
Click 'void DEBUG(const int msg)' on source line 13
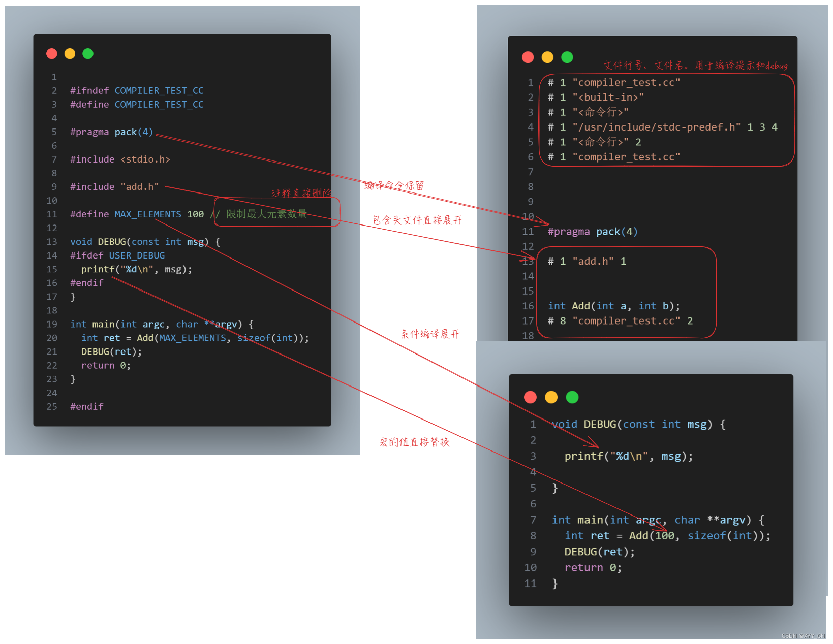139,242
